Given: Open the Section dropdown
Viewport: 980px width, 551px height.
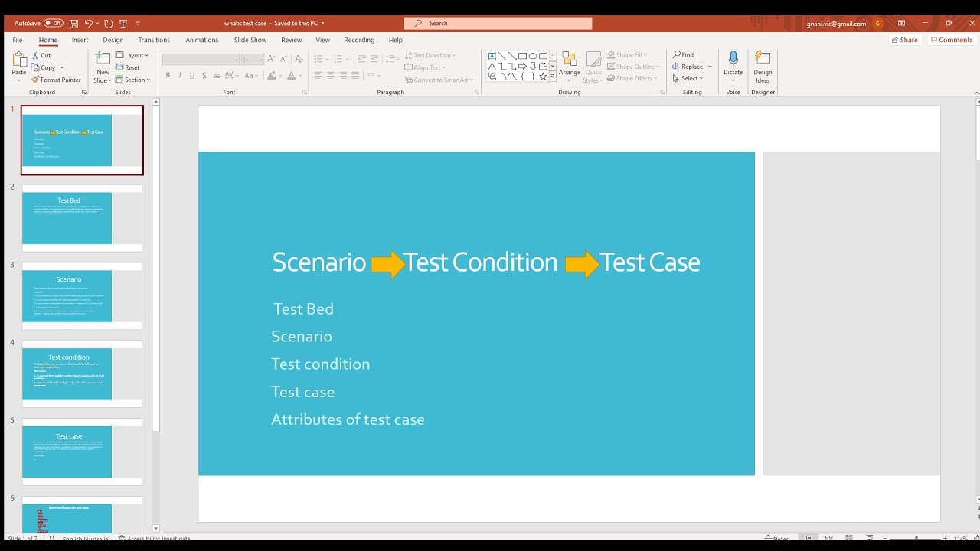Looking at the screenshot, I should point(133,80).
